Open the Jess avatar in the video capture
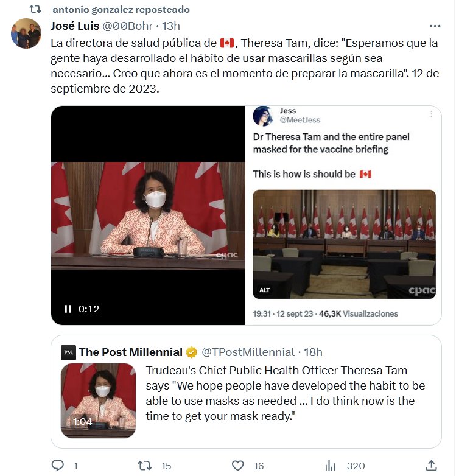The image size is (459, 476). click(x=263, y=116)
